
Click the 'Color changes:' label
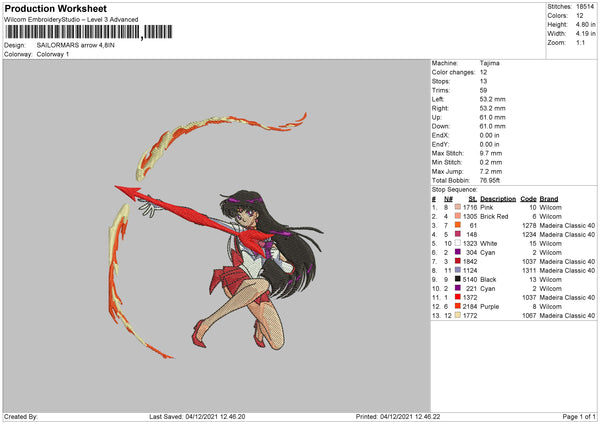click(x=453, y=72)
